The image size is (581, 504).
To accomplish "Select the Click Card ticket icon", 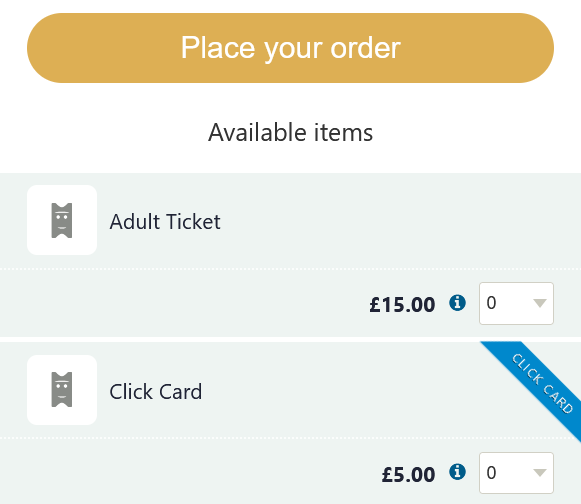I will (62, 390).
